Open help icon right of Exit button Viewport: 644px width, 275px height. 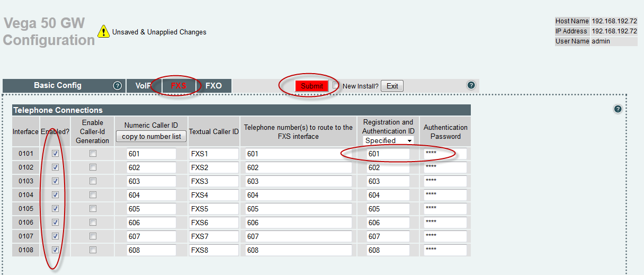(471, 85)
